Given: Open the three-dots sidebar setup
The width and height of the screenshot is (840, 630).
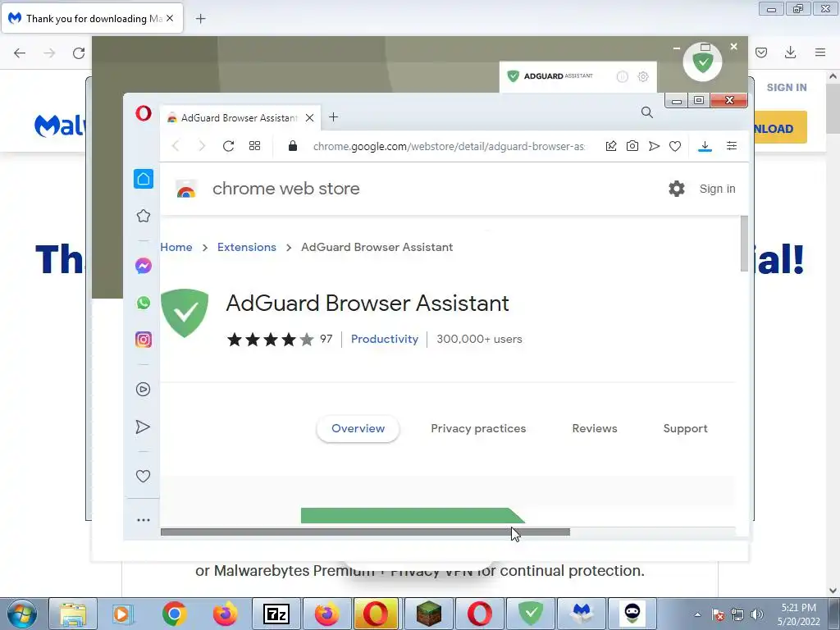Looking at the screenshot, I should 143,519.
